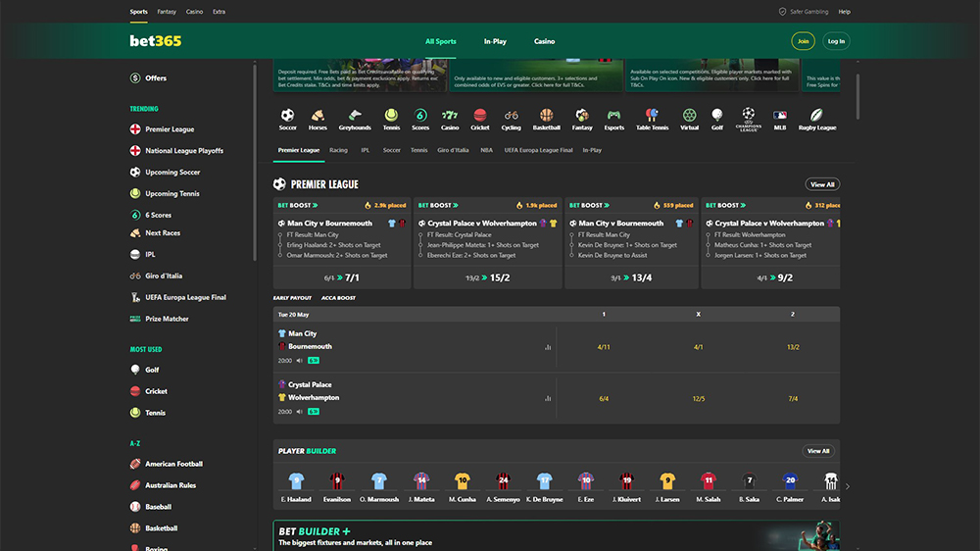The image size is (980, 551).
Task: Click the Safer Gambling shield icon
Action: [782, 11]
